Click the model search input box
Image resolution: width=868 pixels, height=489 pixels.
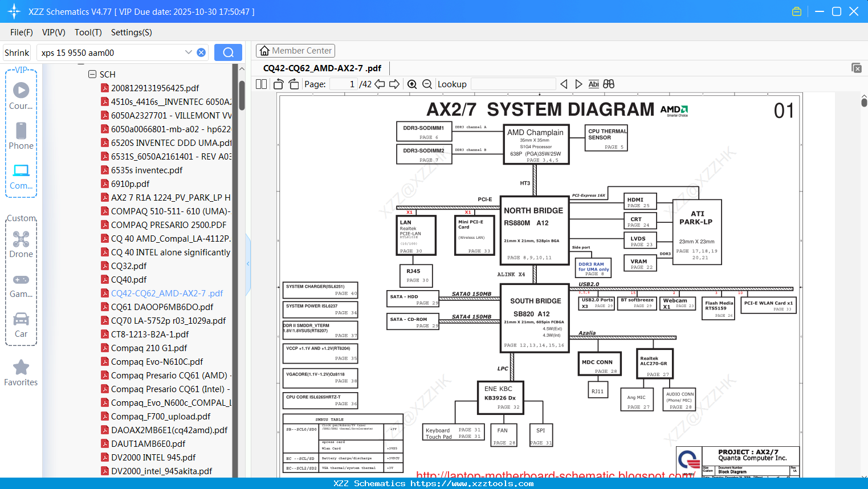112,52
